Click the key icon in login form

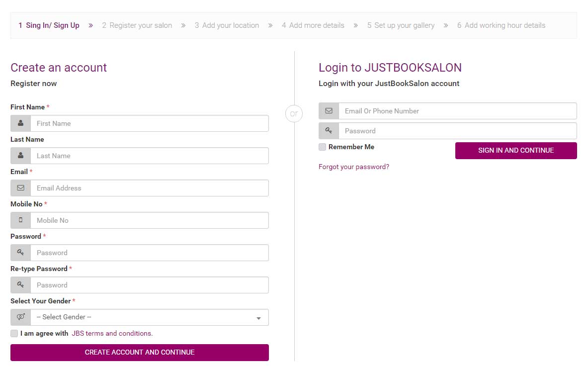point(329,131)
